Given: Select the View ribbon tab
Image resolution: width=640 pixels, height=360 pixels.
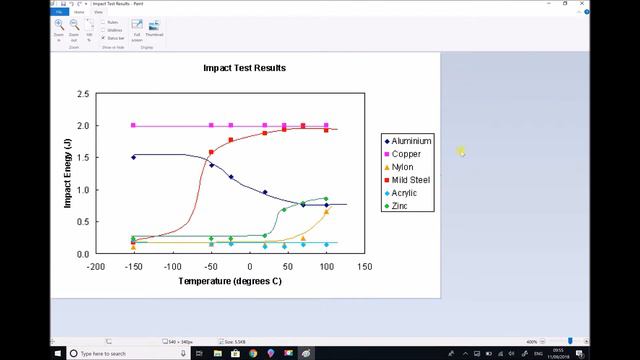Looking at the screenshot, I should coord(98,12).
